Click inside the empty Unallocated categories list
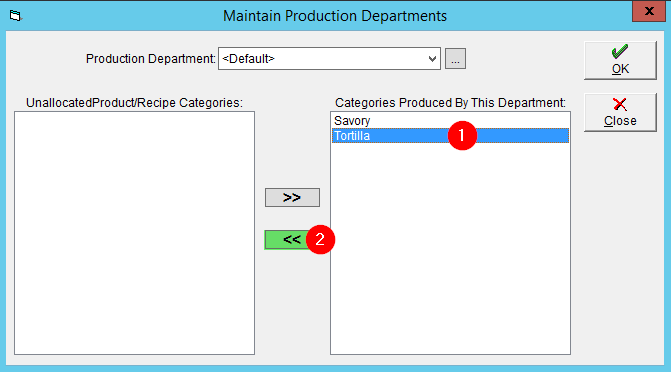Image resolution: width=671 pixels, height=372 pixels. pos(134,233)
